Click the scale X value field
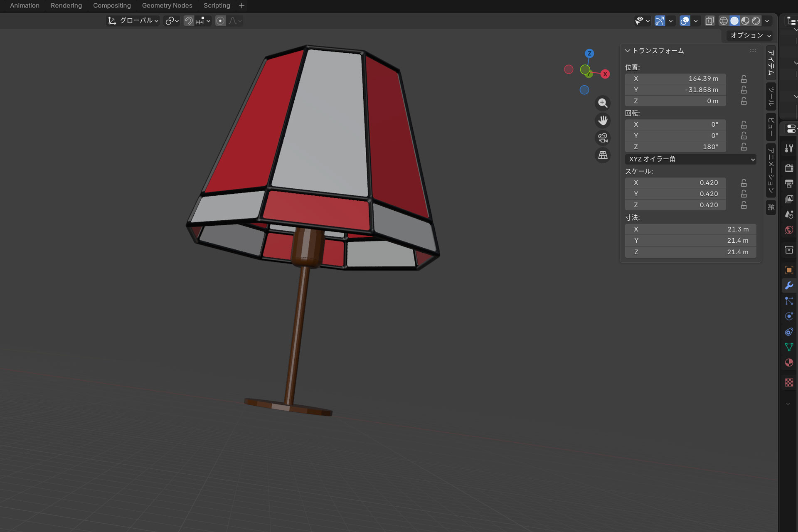This screenshot has height=532, width=798. click(675, 182)
